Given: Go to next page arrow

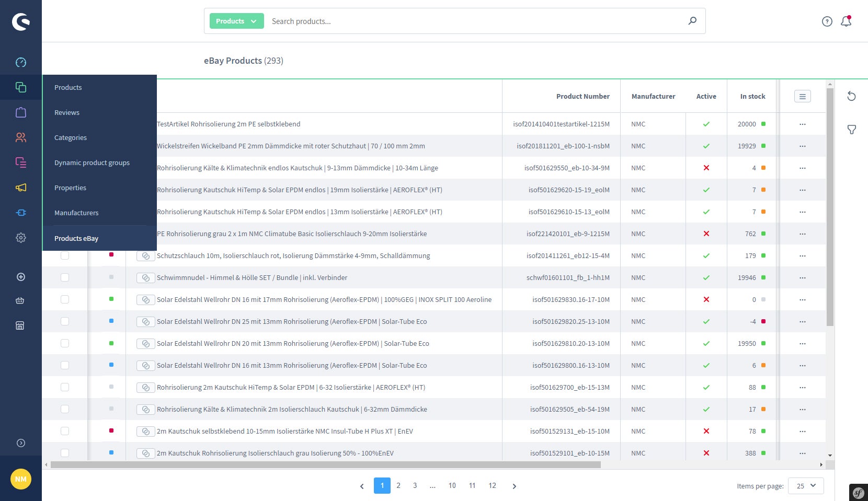Looking at the screenshot, I should tap(515, 486).
